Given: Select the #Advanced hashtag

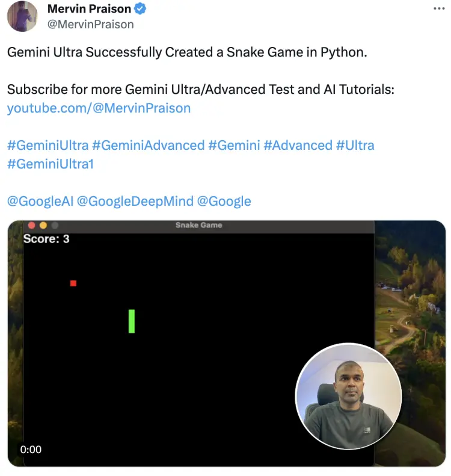Looking at the screenshot, I should pyautogui.click(x=298, y=145).
